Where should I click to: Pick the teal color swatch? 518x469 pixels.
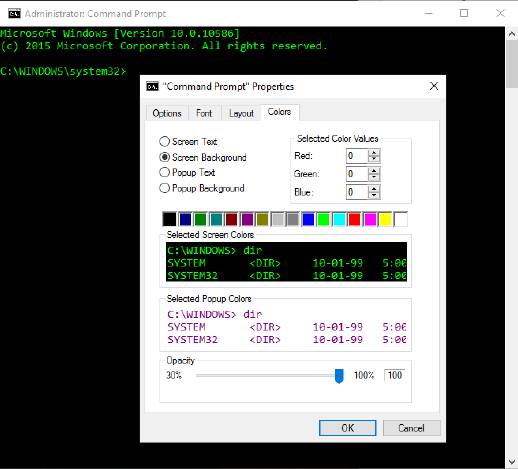216,219
